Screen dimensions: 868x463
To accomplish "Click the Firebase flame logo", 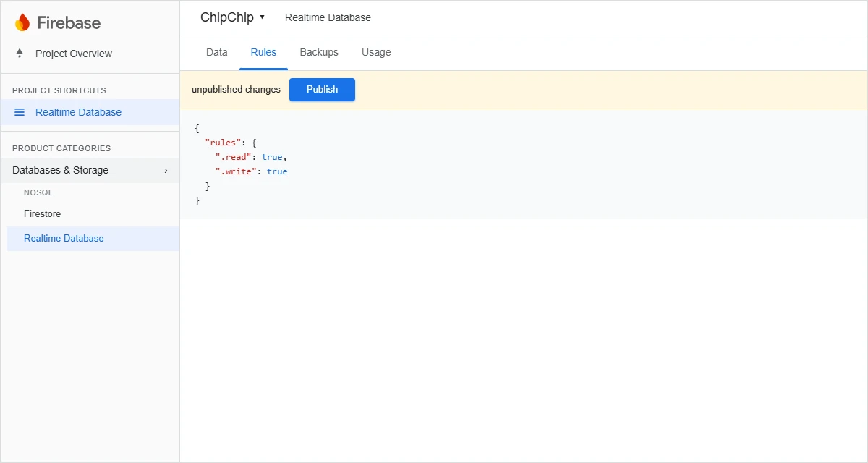I will tap(22, 22).
